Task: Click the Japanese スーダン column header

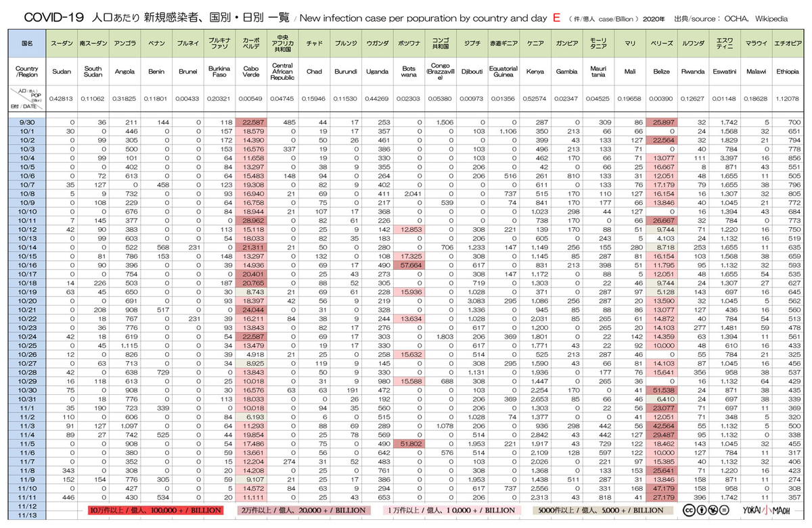Action: click(62, 43)
